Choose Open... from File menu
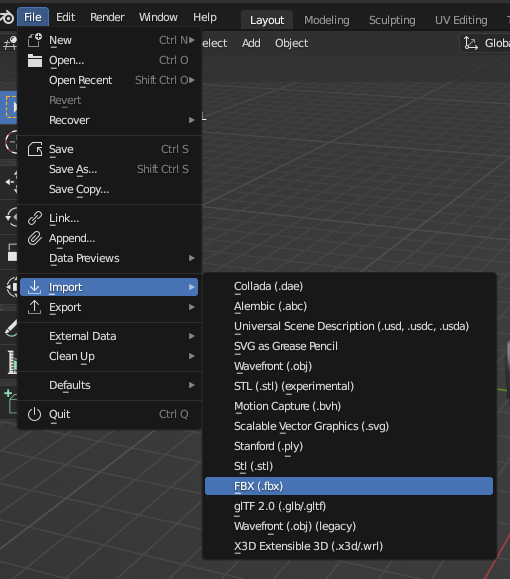Image resolution: width=510 pixels, height=579 pixels. point(109,60)
